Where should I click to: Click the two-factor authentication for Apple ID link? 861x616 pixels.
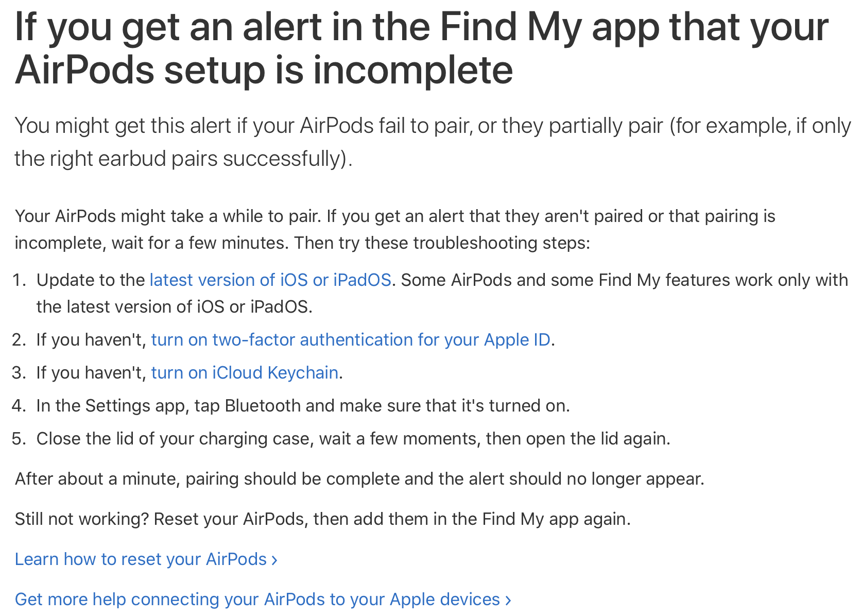(x=350, y=340)
